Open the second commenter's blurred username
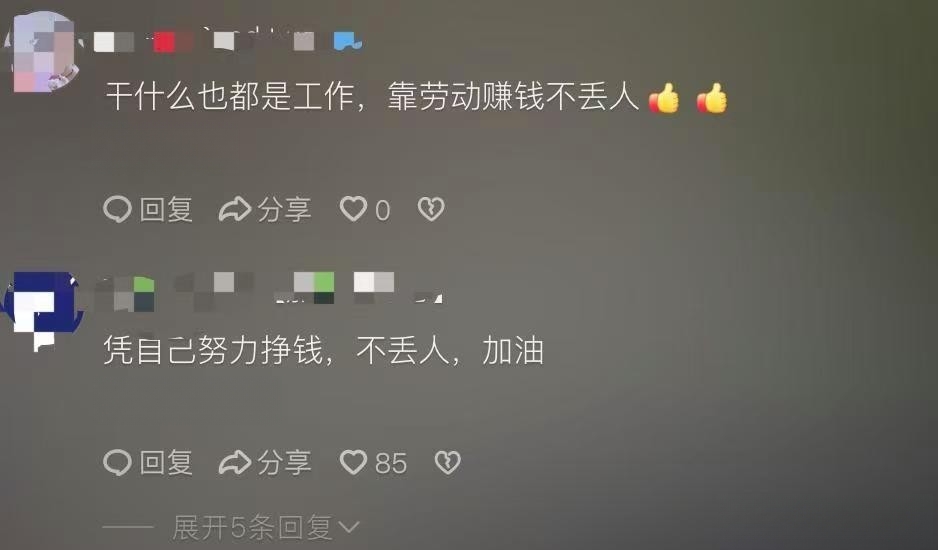This screenshot has height=550, width=938. pos(269,290)
